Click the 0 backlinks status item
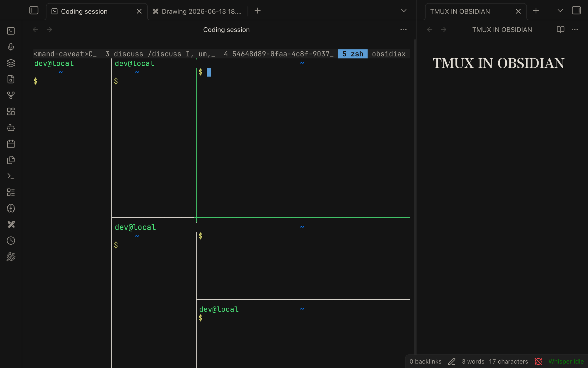 point(425,362)
